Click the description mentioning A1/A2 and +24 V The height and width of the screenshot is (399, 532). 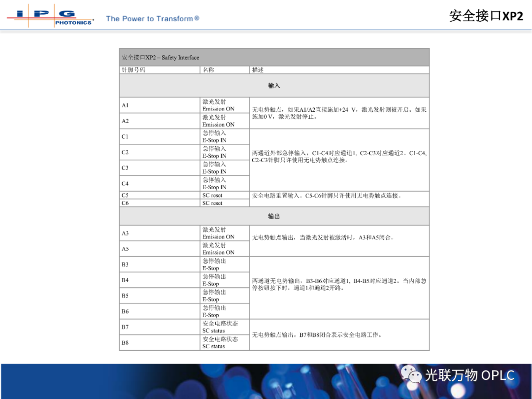pyautogui.click(x=339, y=113)
